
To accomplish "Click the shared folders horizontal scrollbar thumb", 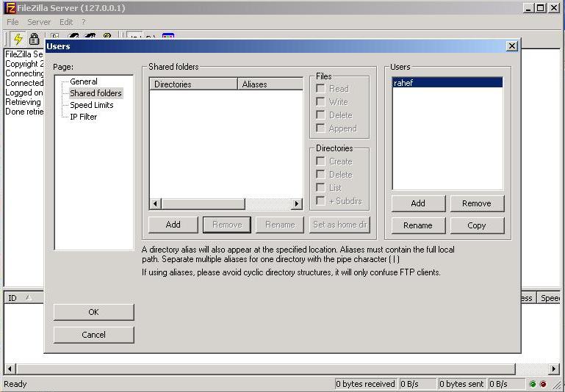I will [x=203, y=204].
